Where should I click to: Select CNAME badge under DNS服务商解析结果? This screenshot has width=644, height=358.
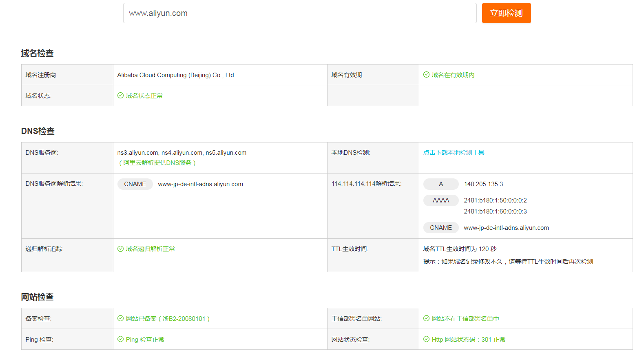pos(135,184)
